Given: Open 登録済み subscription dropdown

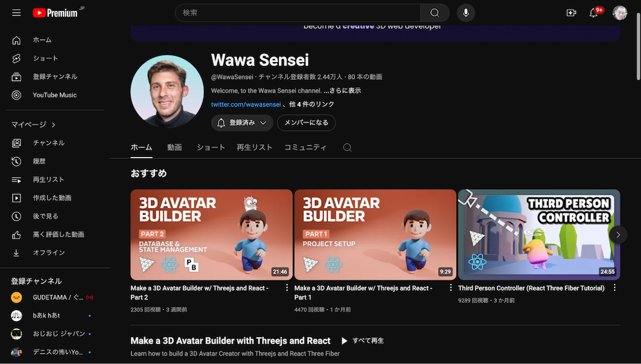Looking at the screenshot, I should click(242, 122).
